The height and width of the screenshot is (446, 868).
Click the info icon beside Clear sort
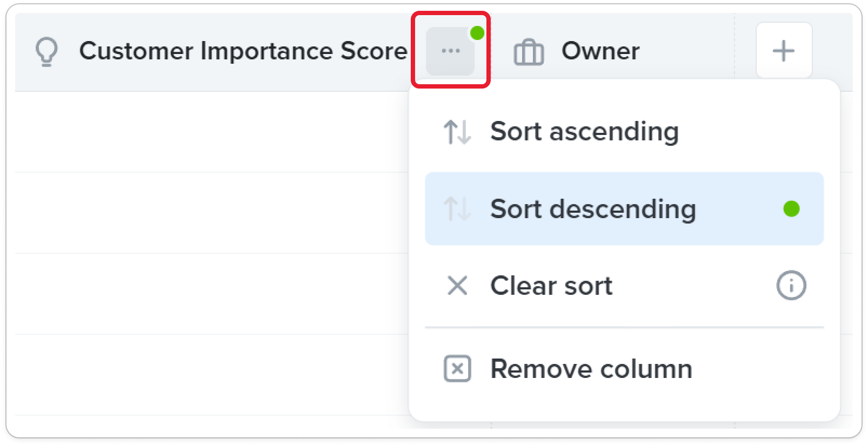click(x=791, y=285)
